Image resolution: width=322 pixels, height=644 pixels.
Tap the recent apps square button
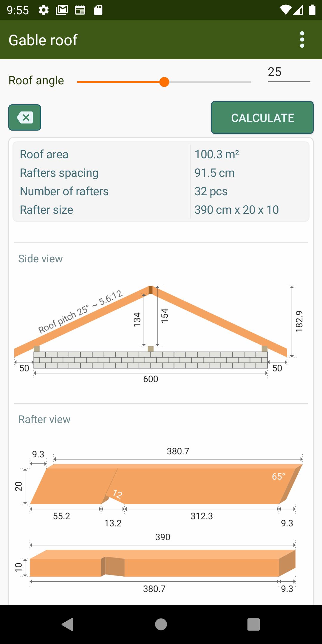tap(253, 624)
